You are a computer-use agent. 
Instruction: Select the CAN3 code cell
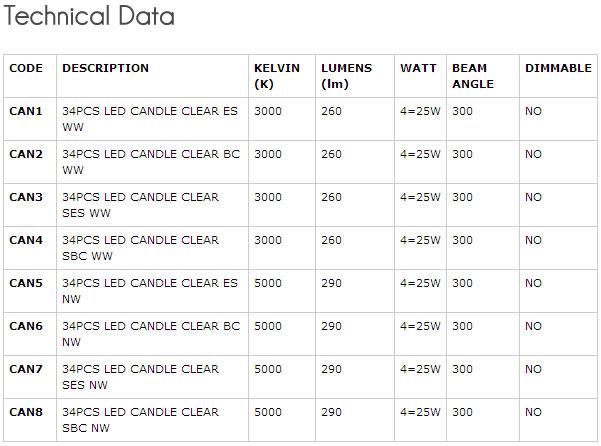pos(26,197)
